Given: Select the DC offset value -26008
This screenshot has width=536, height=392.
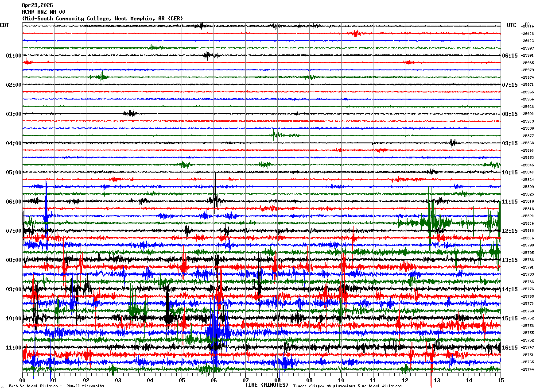Looking at the screenshot, I should (x=528, y=34).
